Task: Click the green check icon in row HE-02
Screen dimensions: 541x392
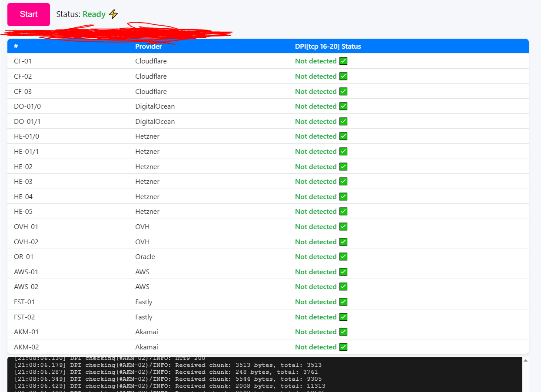Action: [343, 167]
